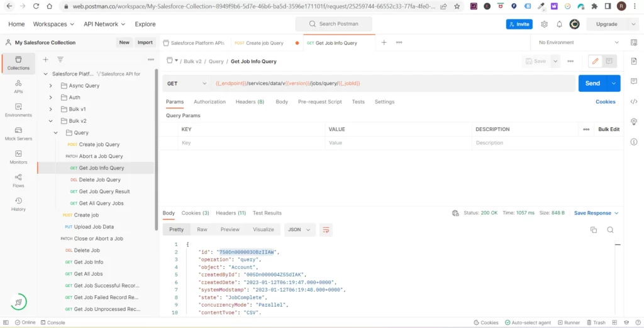Switch to comment mode icon beside the pencil
The height and width of the screenshot is (328, 644).
coord(609,61)
